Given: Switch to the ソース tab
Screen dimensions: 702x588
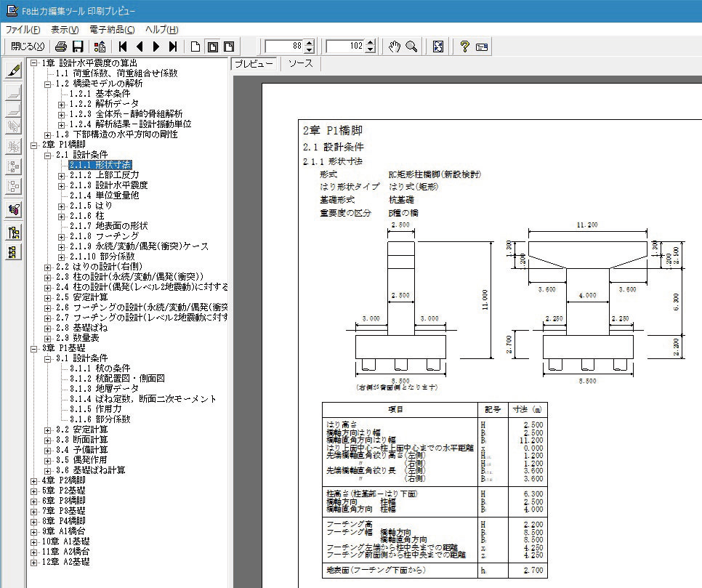Looking at the screenshot, I should pos(300,63).
